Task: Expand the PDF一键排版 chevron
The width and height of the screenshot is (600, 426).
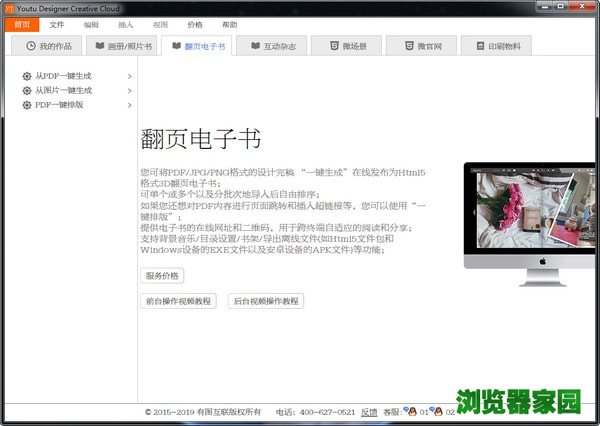Action: (x=129, y=104)
